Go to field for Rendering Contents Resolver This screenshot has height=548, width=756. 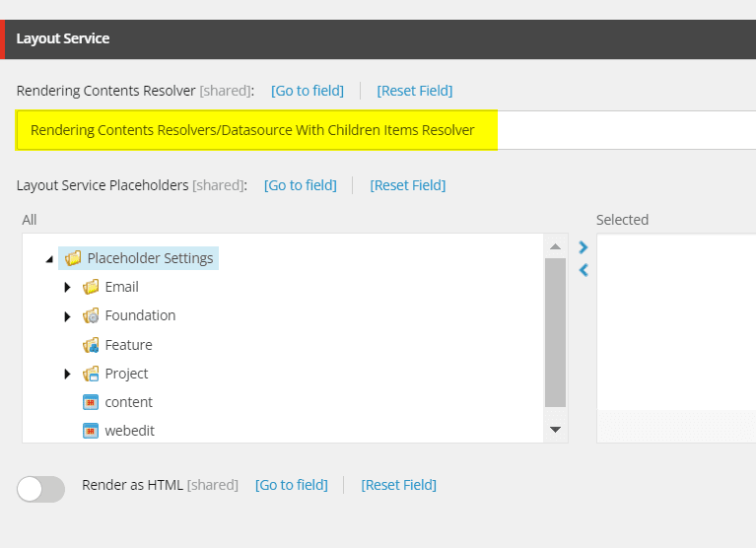click(x=308, y=91)
